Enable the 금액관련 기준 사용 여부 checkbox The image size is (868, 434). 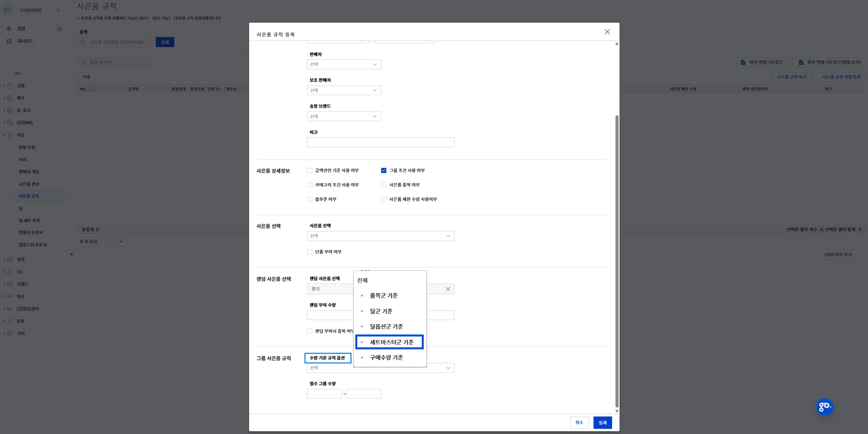309,170
